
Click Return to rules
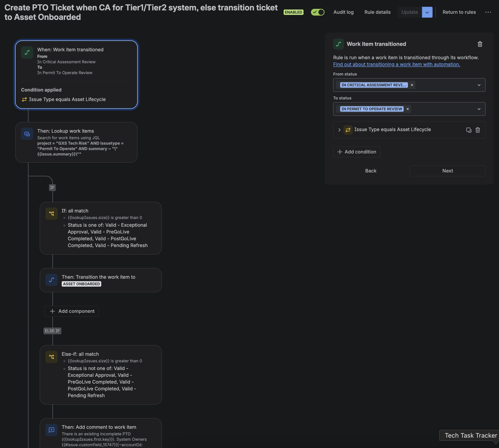459,12
